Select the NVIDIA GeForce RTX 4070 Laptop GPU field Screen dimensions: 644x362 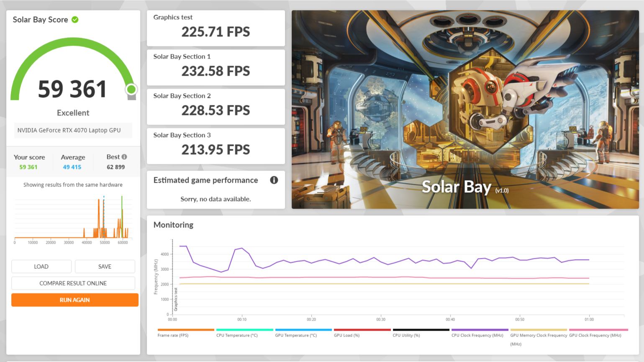point(73,130)
